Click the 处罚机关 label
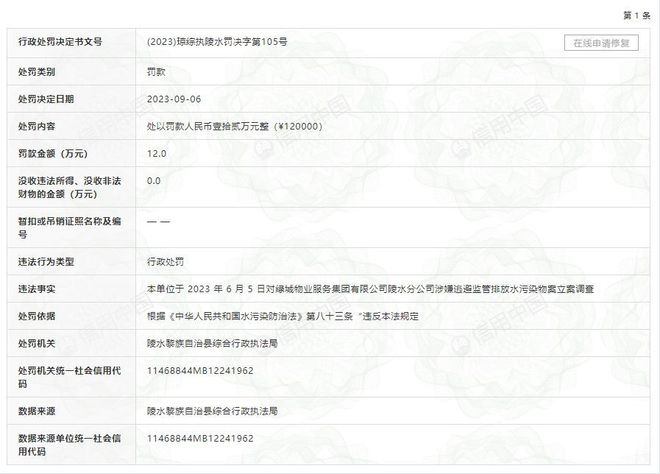Image resolution: width=660 pixels, height=474 pixels. coord(37,344)
